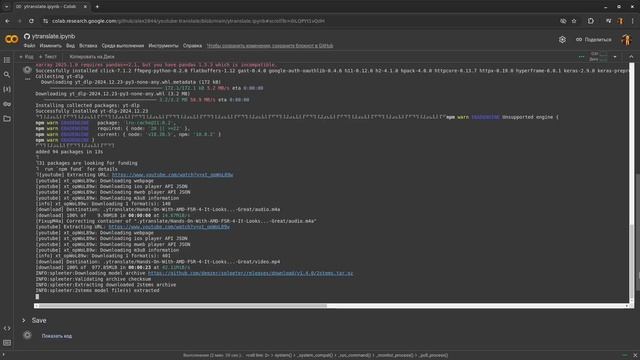Screen dimensions: 640x360
Task: Click the Поделиться share button
Action: click(594, 40)
